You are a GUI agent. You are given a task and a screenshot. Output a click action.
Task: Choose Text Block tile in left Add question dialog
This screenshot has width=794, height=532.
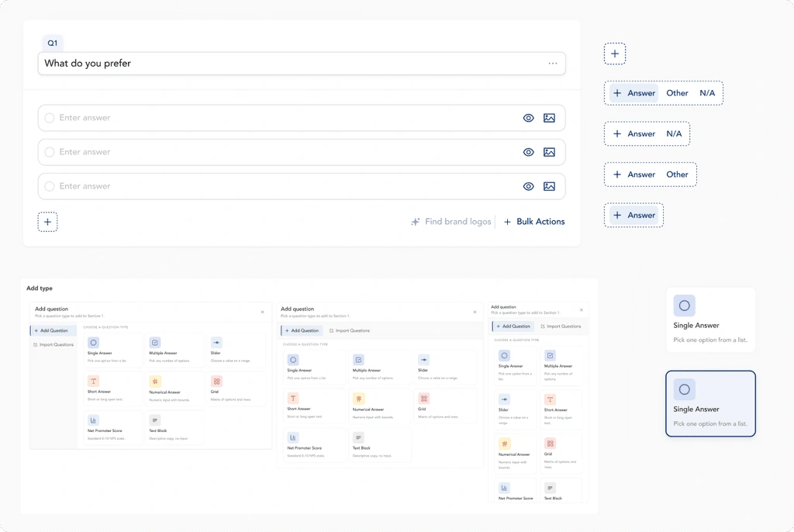174,427
